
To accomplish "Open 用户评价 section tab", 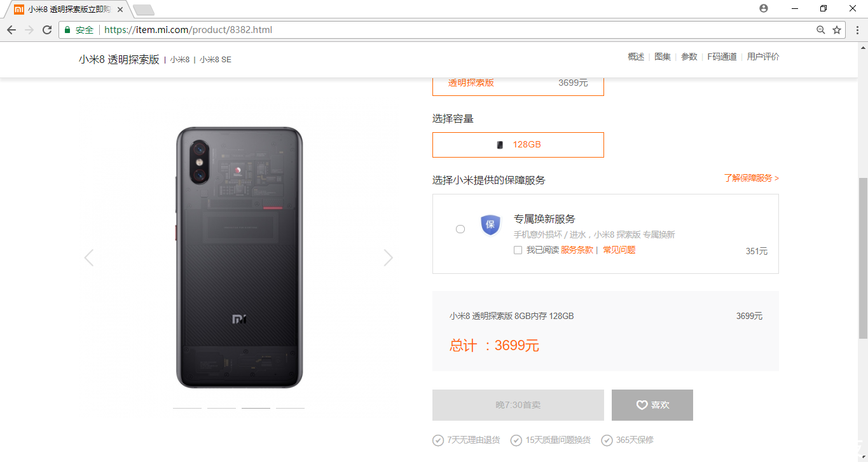I will 763,57.
